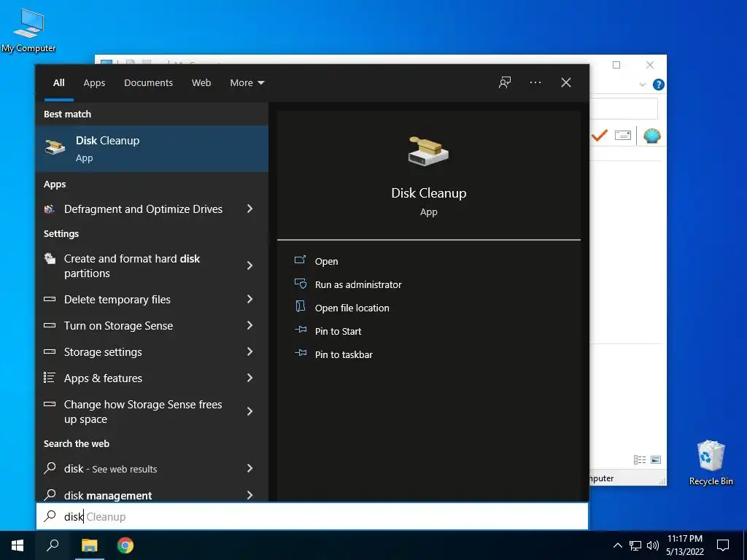Screen dimensions: 747x560
Task: Click the Delete temporary files storage icon
Action: [x=50, y=300]
